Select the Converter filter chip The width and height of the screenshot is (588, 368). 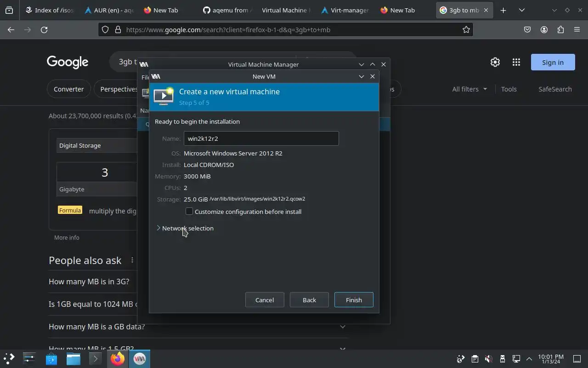69,89
